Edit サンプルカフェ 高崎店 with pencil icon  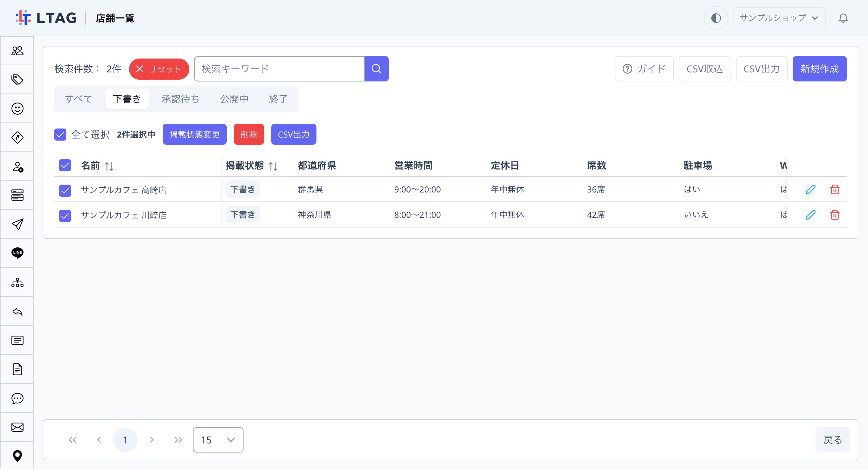[x=810, y=189]
